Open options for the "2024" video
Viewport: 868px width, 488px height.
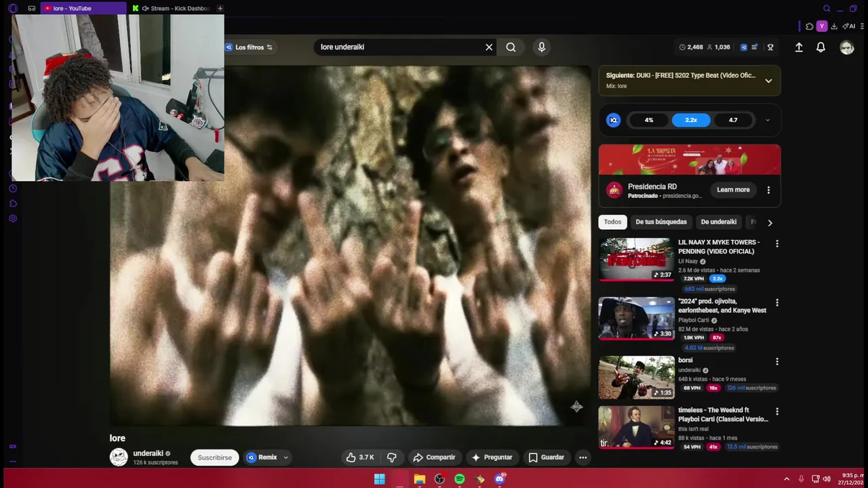pos(777,302)
